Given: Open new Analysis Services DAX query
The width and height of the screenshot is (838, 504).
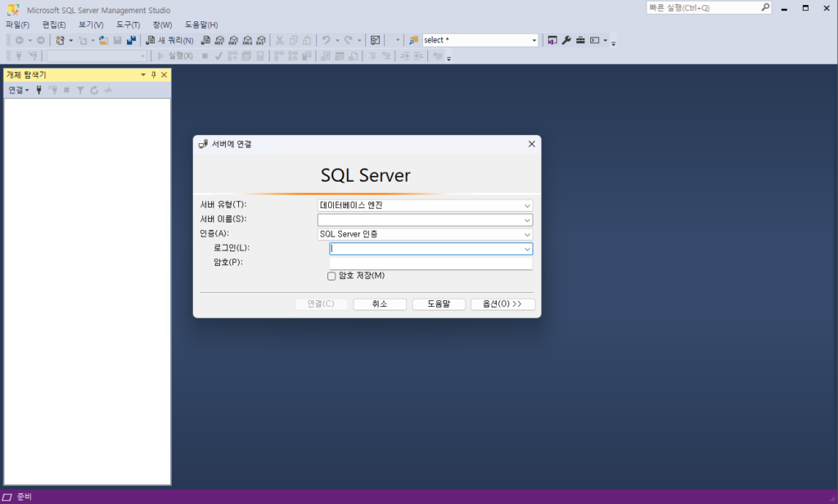Looking at the screenshot, I should (x=261, y=40).
